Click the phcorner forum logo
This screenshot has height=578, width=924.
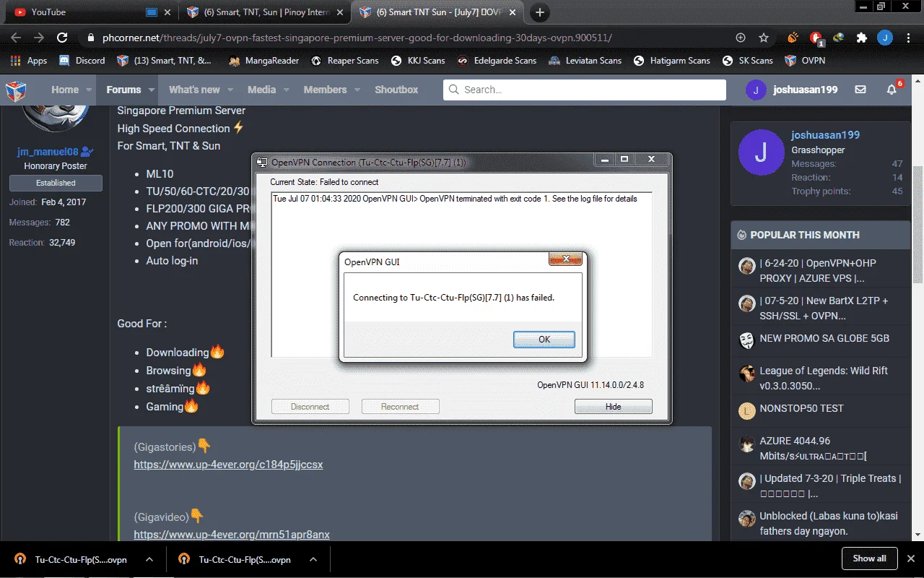16,90
